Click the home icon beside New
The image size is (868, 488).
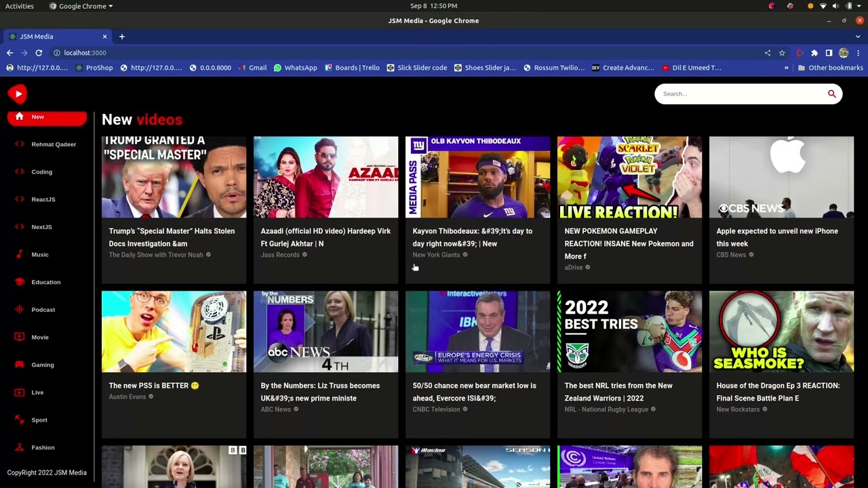point(19,117)
